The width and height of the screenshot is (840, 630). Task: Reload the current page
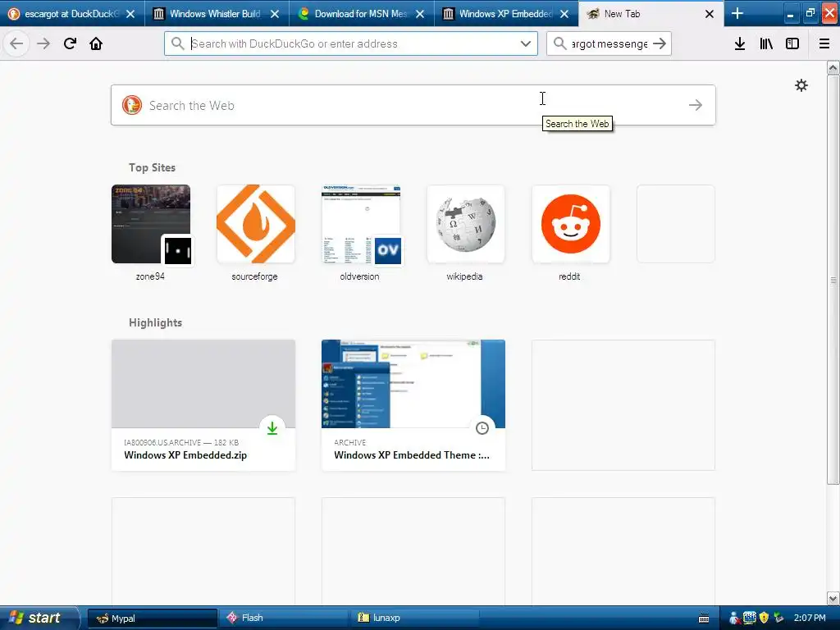pyautogui.click(x=70, y=43)
